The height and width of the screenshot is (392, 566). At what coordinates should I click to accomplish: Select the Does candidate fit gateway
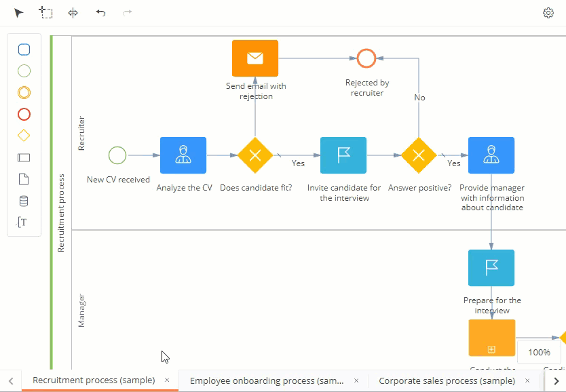(x=255, y=155)
